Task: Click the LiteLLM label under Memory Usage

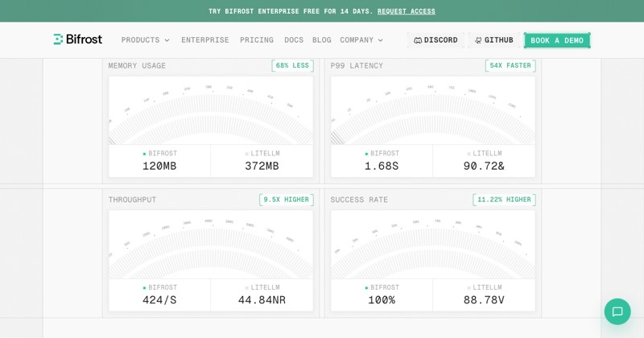Action: 262,153
